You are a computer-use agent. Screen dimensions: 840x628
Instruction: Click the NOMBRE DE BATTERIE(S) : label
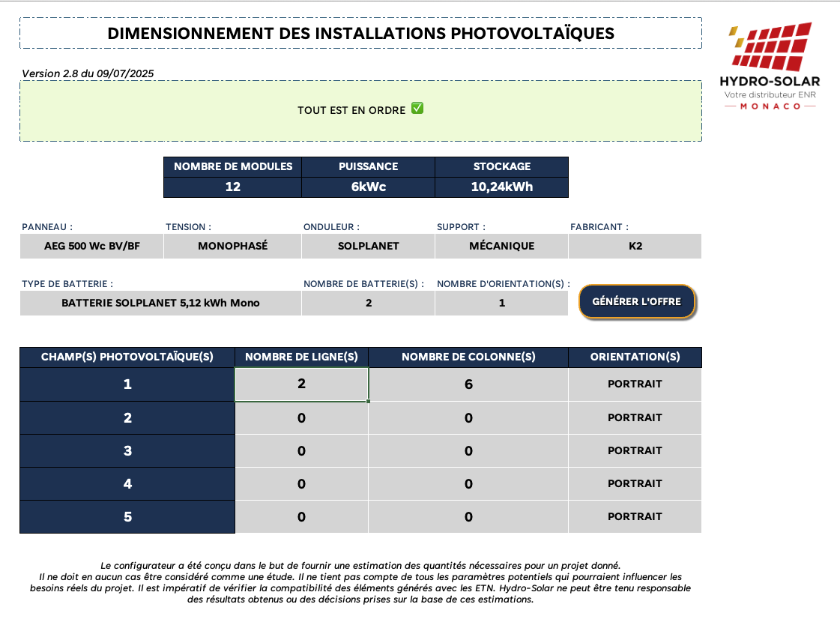point(363,284)
